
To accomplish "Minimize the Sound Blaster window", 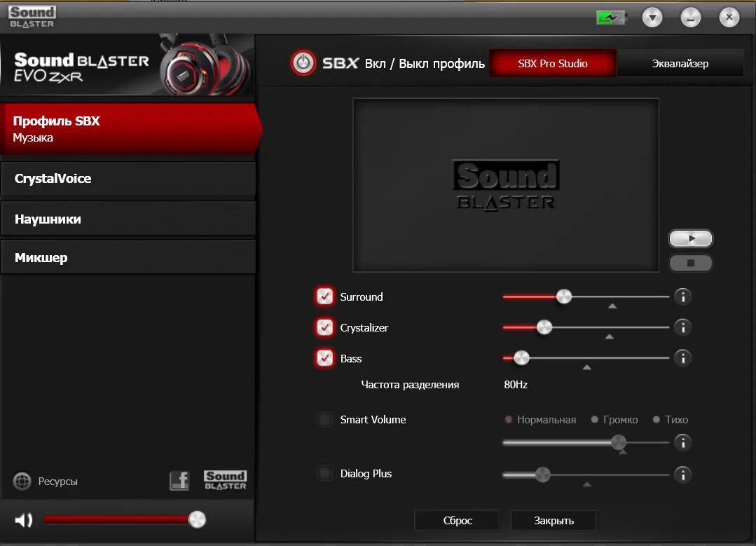I will click(x=690, y=18).
